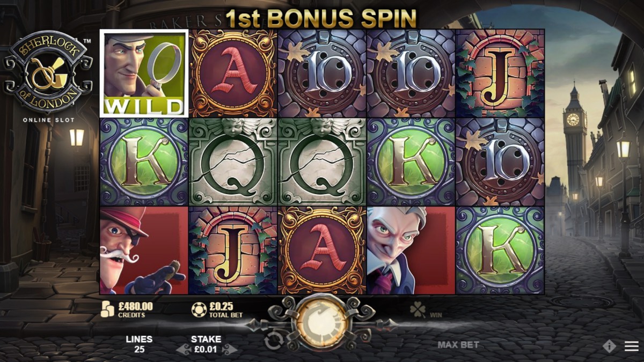The width and height of the screenshot is (644, 362).
Task: Click the total bet chip icon
Action: [x=199, y=309]
